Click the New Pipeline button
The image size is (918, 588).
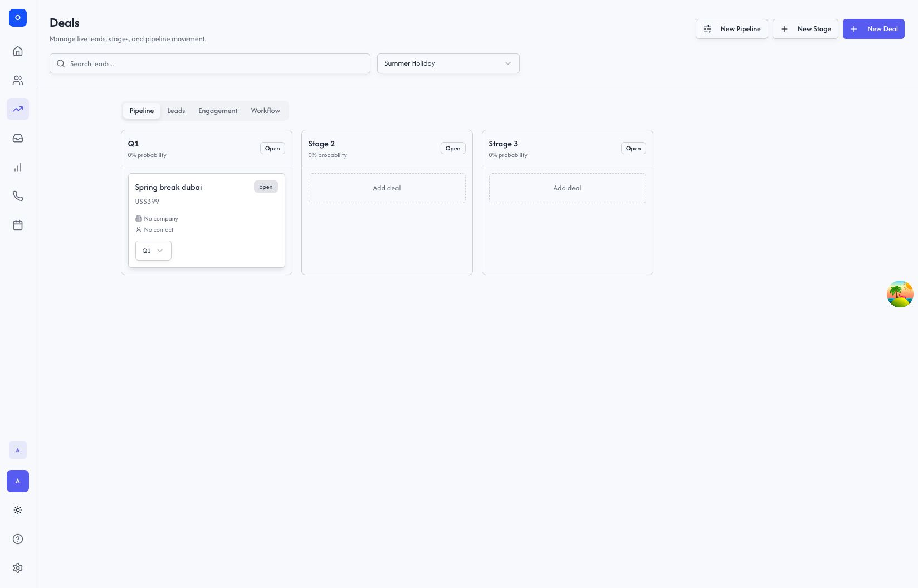click(732, 29)
